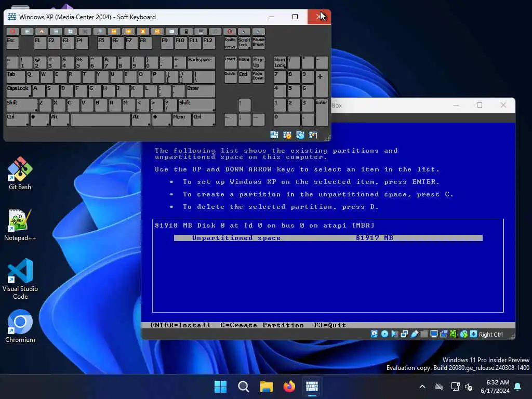Click the calculator multimedia key icon
This screenshot has width=532, height=399.
click(186, 31)
